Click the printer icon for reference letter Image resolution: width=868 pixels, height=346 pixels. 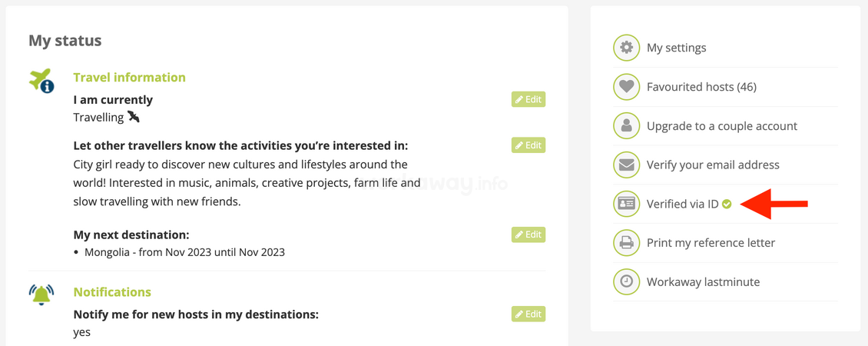pyautogui.click(x=626, y=243)
